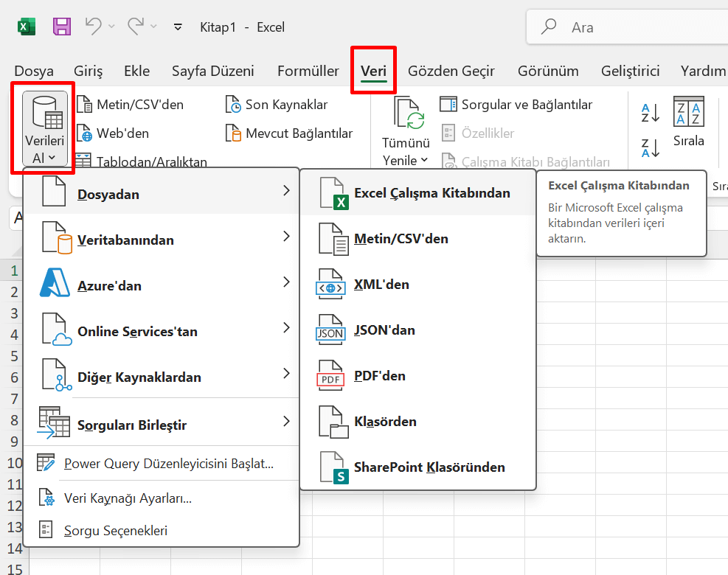
Task: Switch to the Görünüm tab
Action: 548,71
